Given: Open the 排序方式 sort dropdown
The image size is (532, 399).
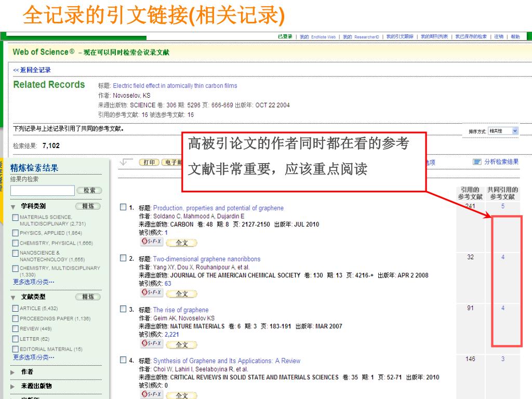Looking at the screenshot, I should (x=503, y=131).
